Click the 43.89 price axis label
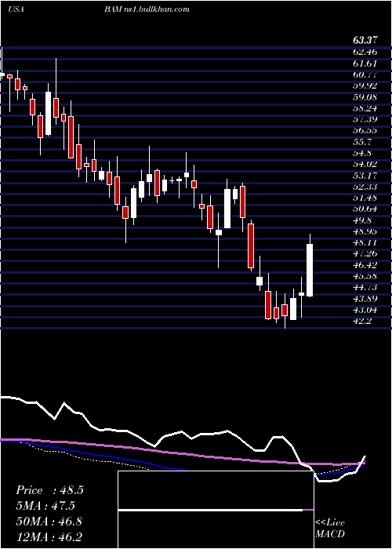This screenshot has width=392, height=549. pyautogui.click(x=365, y=299)
